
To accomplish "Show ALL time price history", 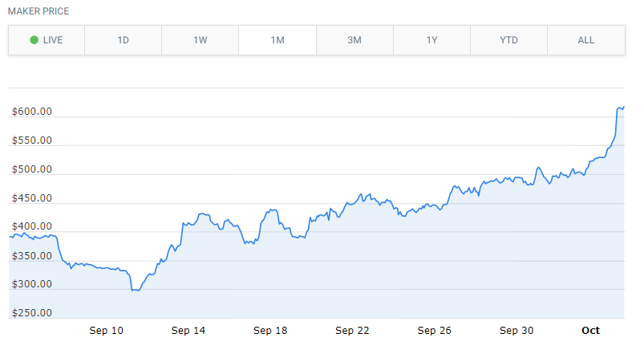I will (x=586, y=40).
